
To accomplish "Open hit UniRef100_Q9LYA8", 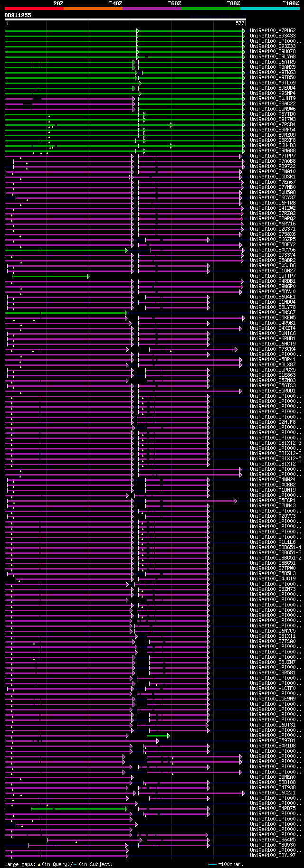I will [x=273, y=57].
